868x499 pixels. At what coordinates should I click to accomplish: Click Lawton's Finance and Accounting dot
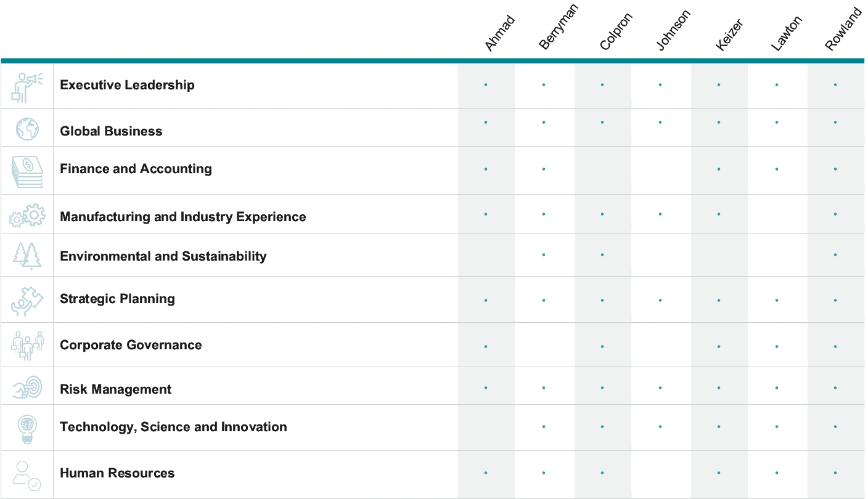point(777,169)
